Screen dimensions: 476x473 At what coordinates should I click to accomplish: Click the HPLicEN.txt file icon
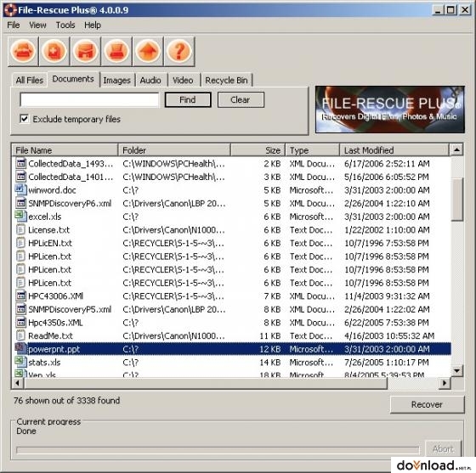20,243
